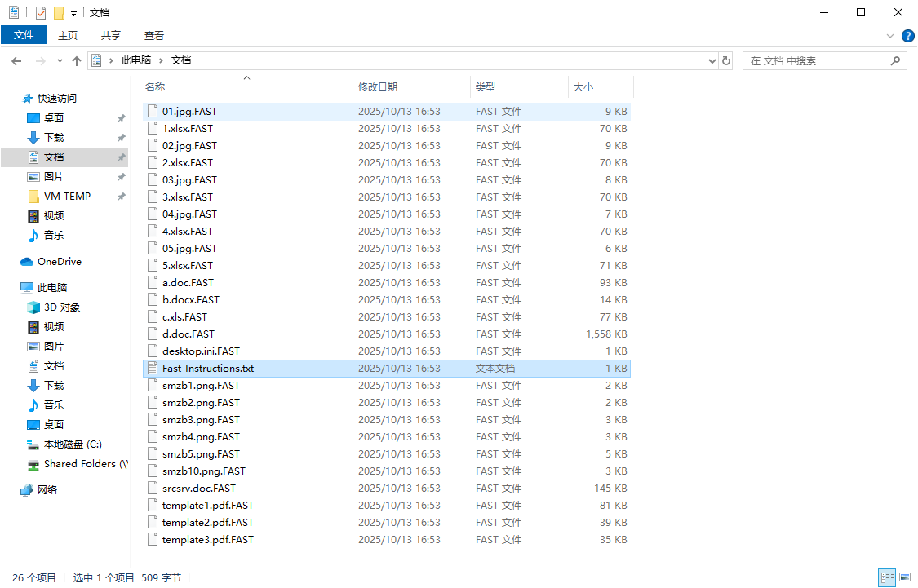Screen dimensions: 918x588
Task: Click the Properties icon in quick access toolbar
Action: click(41, 13)
